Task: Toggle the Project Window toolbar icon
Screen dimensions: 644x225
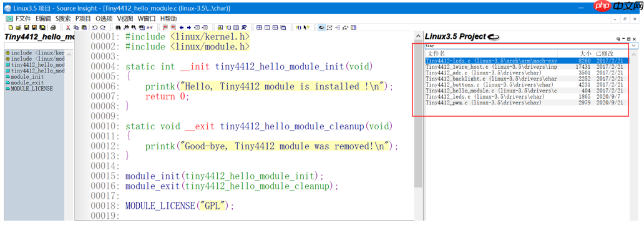Action: pyautogui.click(x=321, y=27)
